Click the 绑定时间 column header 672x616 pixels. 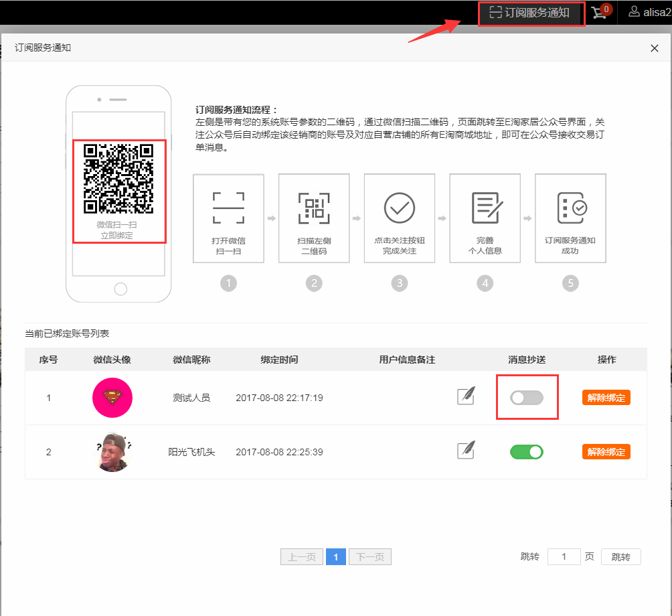point(279,360)
